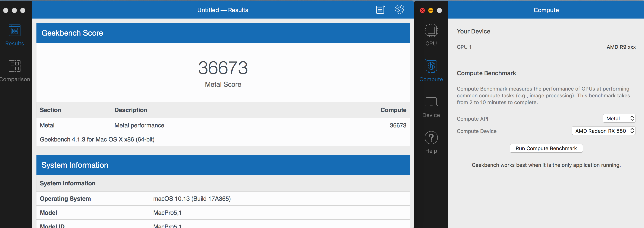644x228 pixels.
Task: Click the AMD R9 xxx GPU value
Action: pyautogui.click(x=621, y=47)
